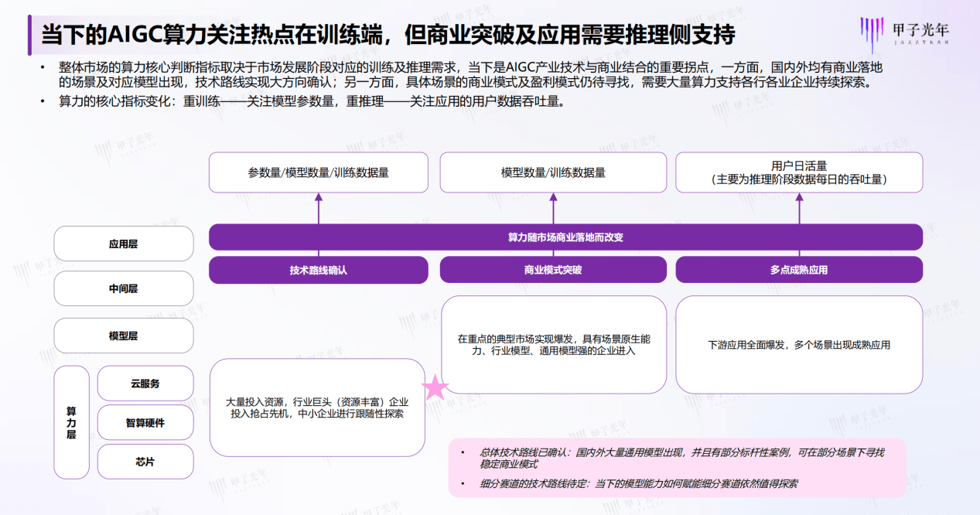Click text box starting 大量投入资源
Image resolution: width=980 pixels, height=515 pixels.
coord(317,408)
